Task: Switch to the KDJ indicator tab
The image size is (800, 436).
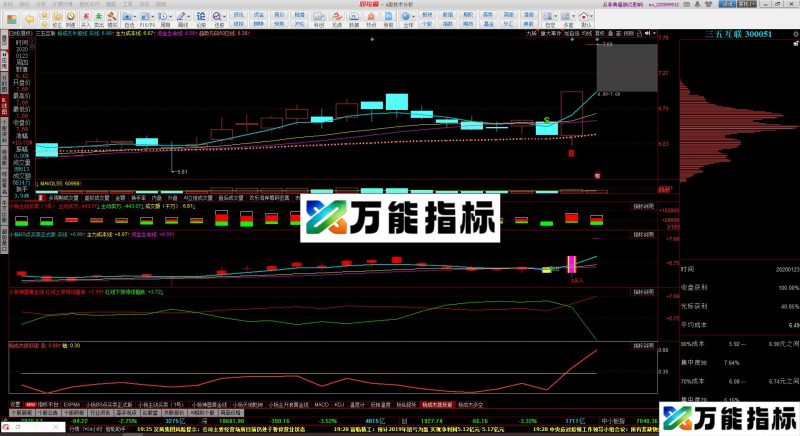Action: pyautogui.click(x=339, y=404)
